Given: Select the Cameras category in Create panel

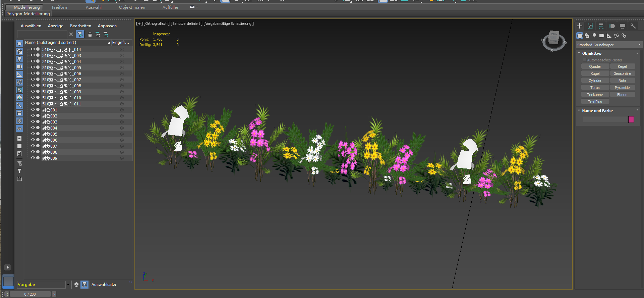Looking at the screenshot, I should (602, 36).
